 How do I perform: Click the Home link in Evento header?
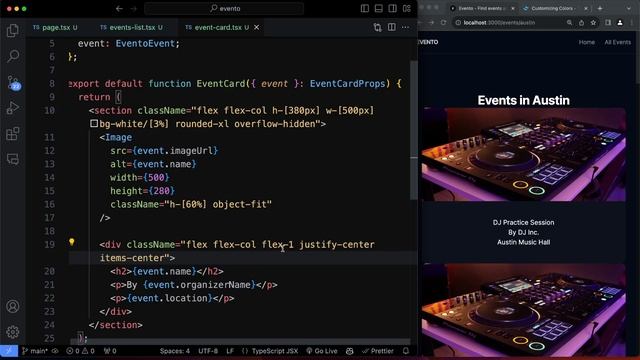pos(587,42)
